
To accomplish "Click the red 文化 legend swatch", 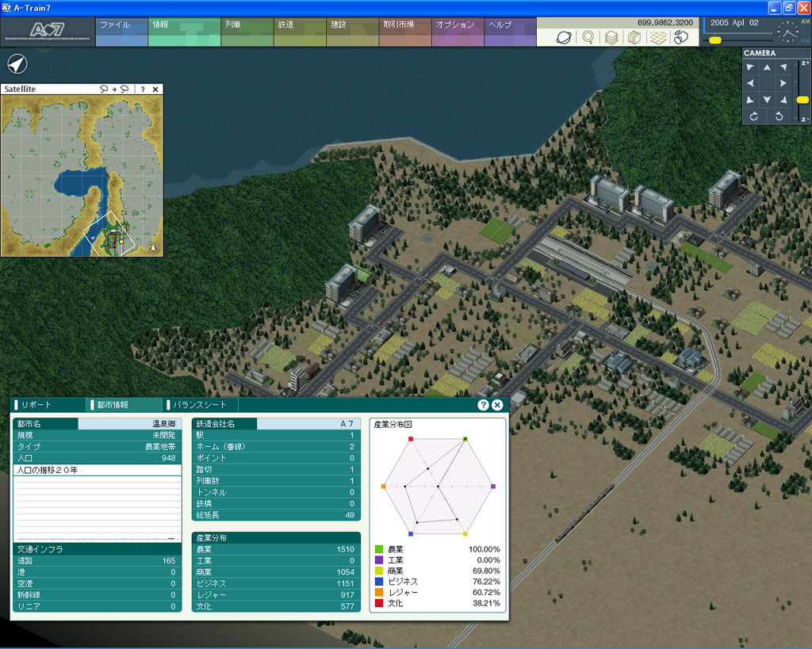I will click(379, 603).
